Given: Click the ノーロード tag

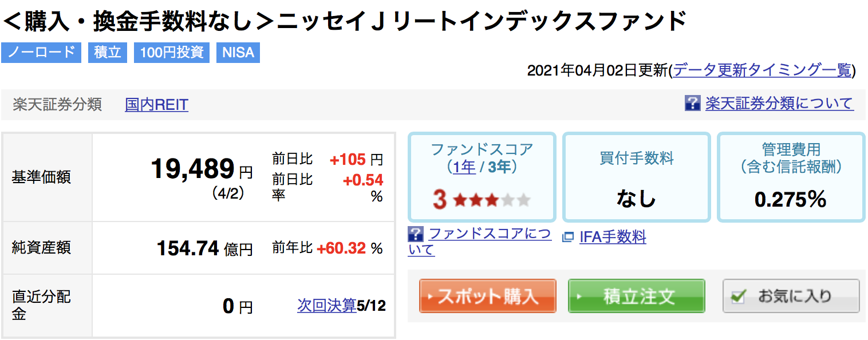Looking at the screenshot, I should coord(41,53).
